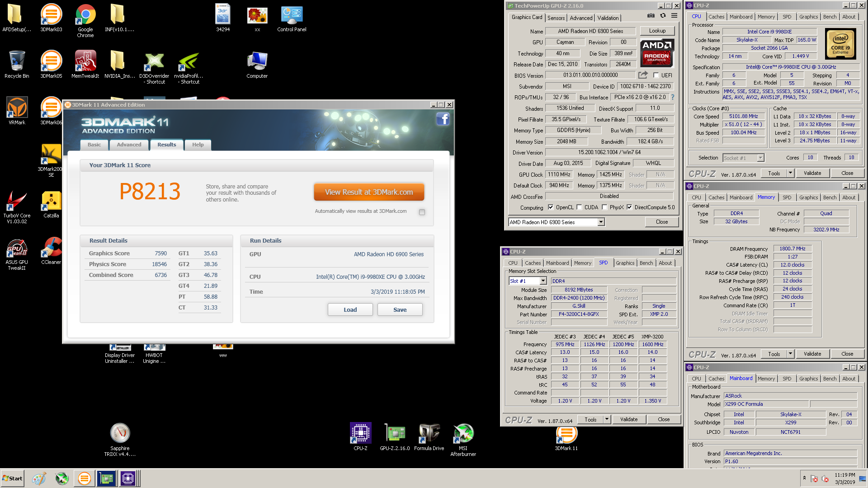Open the Catzilla desktop icon
Viewport: 868px width, 488px height.
[51, 204]
